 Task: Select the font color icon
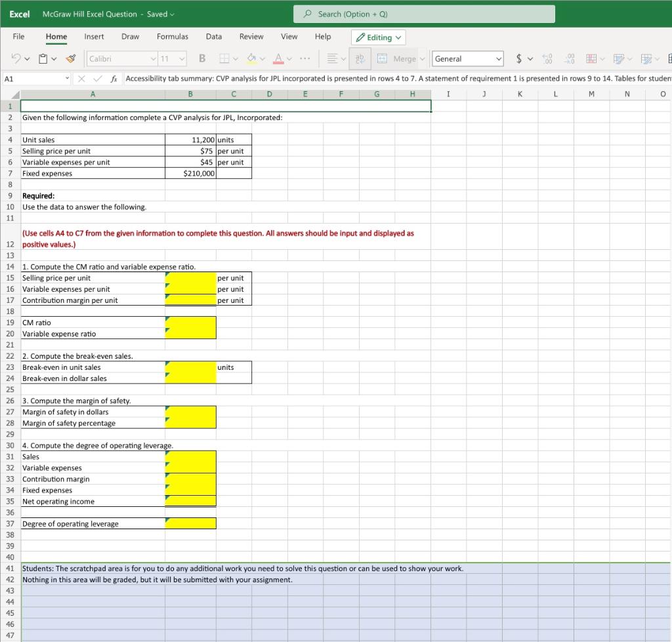click(279, 58)
